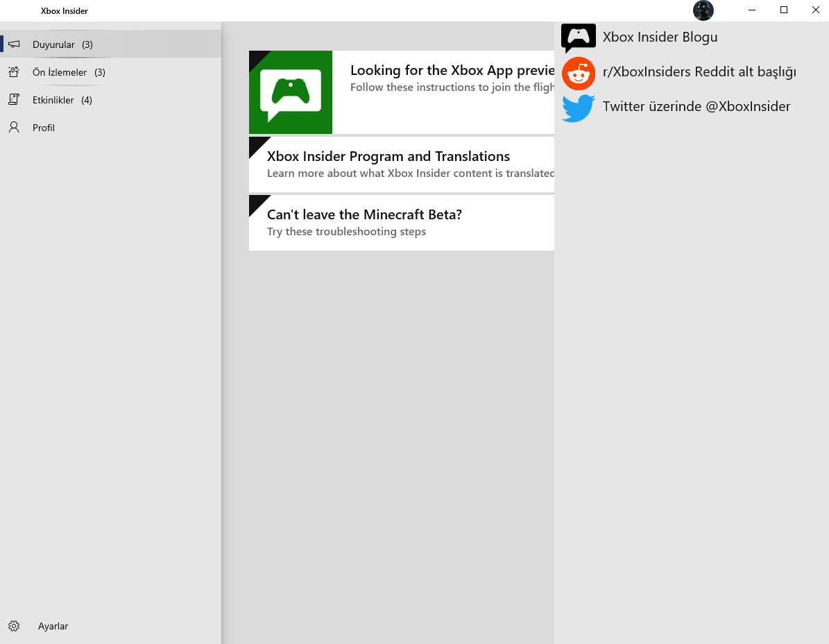Image resolution: width=829 pixels, height=644 pixels.
Task: Open 'Looking for the Xbox App preview' announcement
Action: (401, 92)
